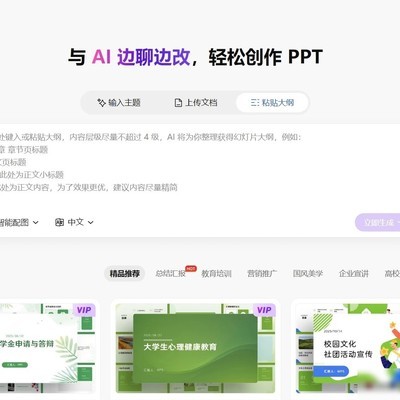The width and height of the screenshot is (400, 400).
Task: Click the outline text input area
Action: pyautogui.click(x=200, y=163)
